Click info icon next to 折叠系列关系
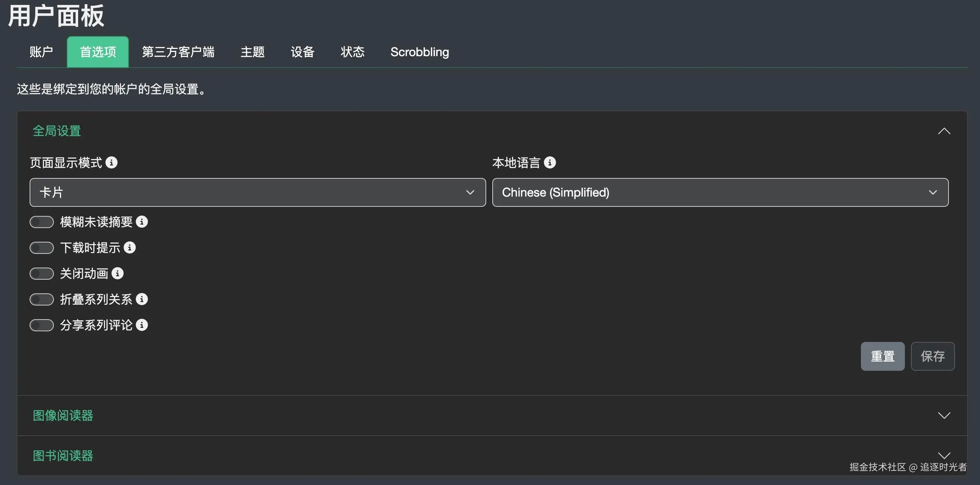Image resolution: width=980 pixels, height=485 pixels. point(142,299)
